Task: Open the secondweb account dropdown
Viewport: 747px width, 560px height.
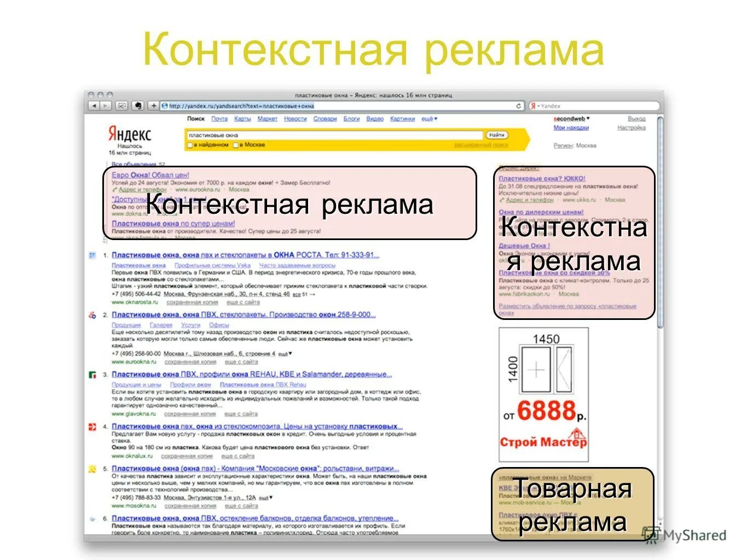Action: (x=571, y=118)
